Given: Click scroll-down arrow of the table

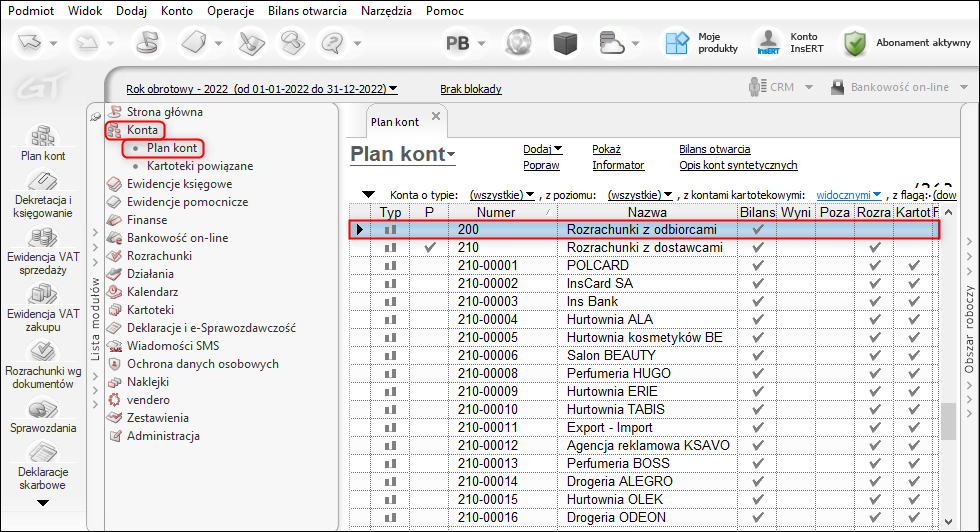Looking at the screenshot, I should point(948,521).
